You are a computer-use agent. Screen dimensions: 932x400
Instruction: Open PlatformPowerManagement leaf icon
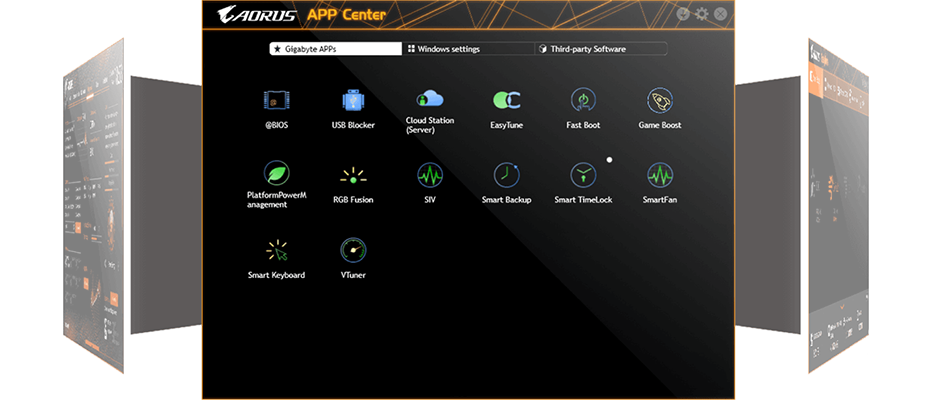(x=276, y=174)
